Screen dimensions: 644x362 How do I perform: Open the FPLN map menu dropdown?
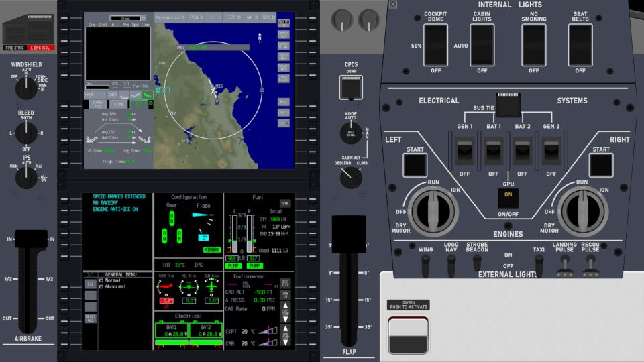[x=195, y=17]
